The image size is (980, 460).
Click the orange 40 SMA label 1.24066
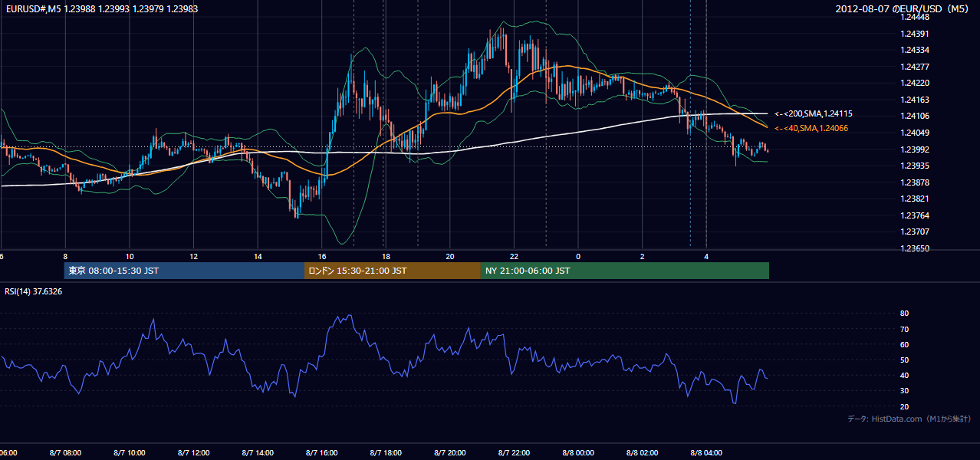(x=813, y=129)
